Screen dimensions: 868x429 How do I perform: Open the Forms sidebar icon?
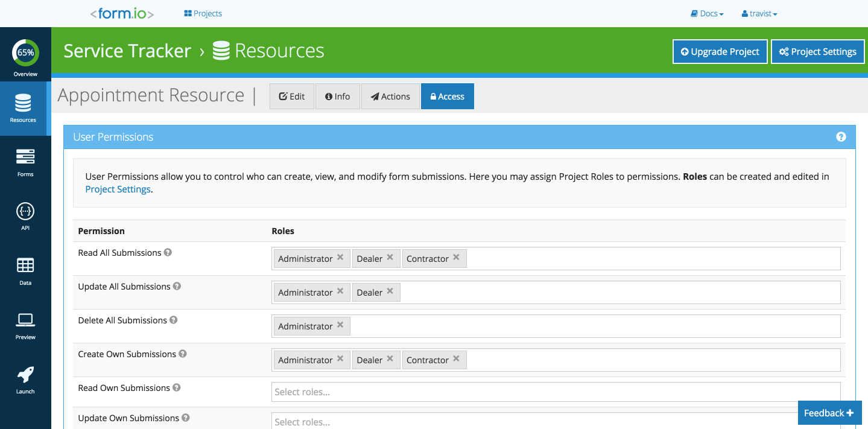click(x=25, y=158)
